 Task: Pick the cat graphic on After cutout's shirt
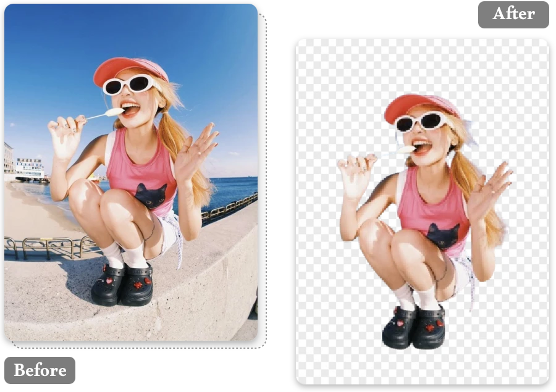click(x=444, y=235)
